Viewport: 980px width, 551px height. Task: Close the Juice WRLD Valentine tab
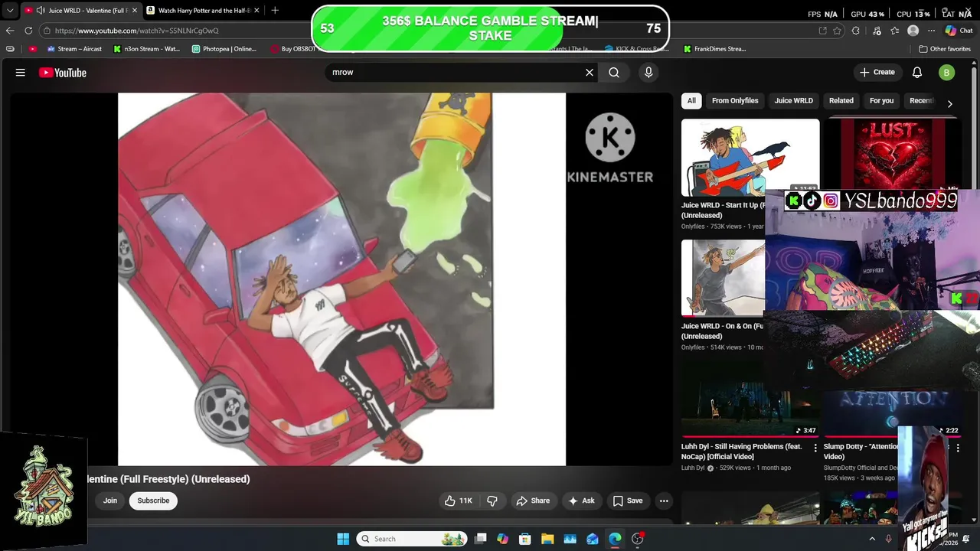point(133,10)
